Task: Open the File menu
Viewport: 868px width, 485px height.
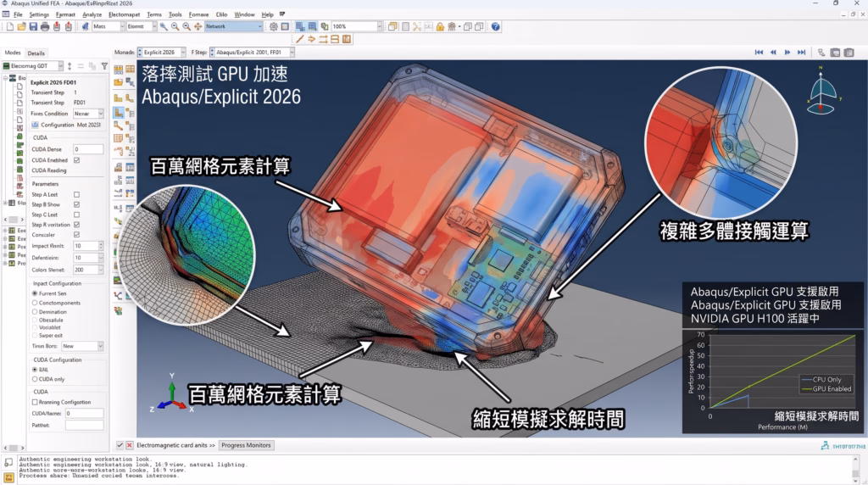Action: [18, 14]
